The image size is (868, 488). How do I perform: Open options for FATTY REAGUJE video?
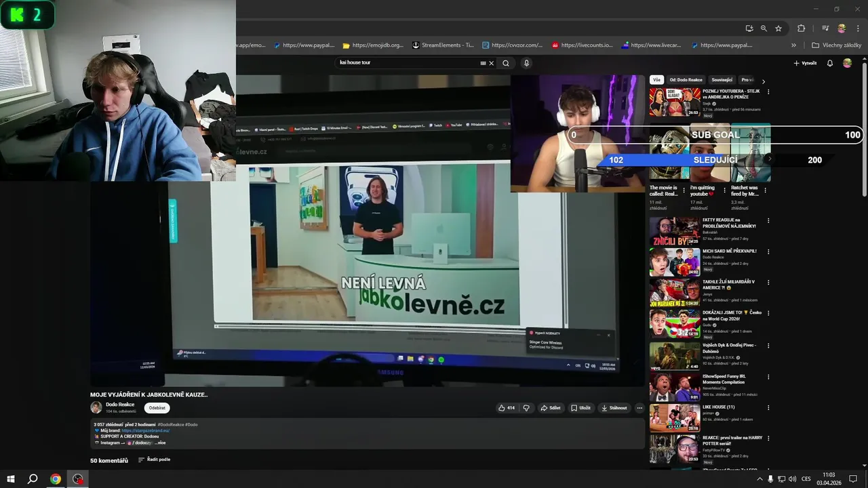point(768,220)
